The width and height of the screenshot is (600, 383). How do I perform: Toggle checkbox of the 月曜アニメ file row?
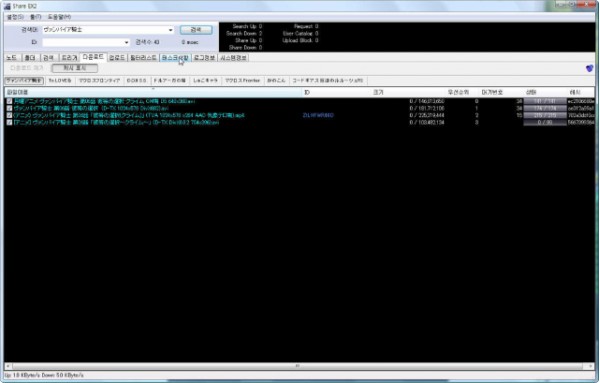9,101
